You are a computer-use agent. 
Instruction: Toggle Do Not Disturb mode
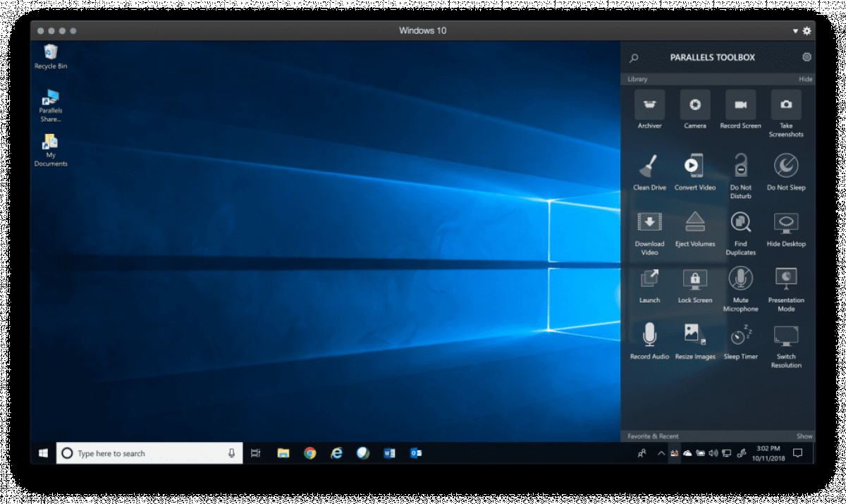coord(740,166)
